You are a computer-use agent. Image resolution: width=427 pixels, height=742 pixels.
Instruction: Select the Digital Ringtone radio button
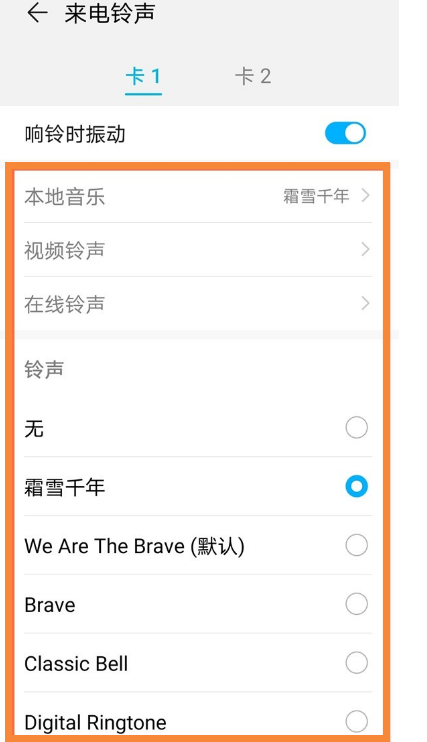[x=356, y=722]
